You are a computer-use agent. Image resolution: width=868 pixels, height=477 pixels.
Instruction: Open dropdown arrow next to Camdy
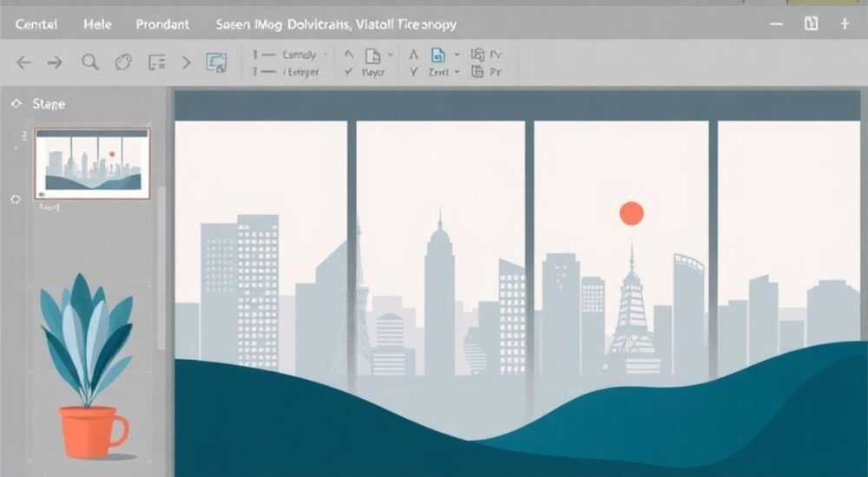(x=325, y=55)
